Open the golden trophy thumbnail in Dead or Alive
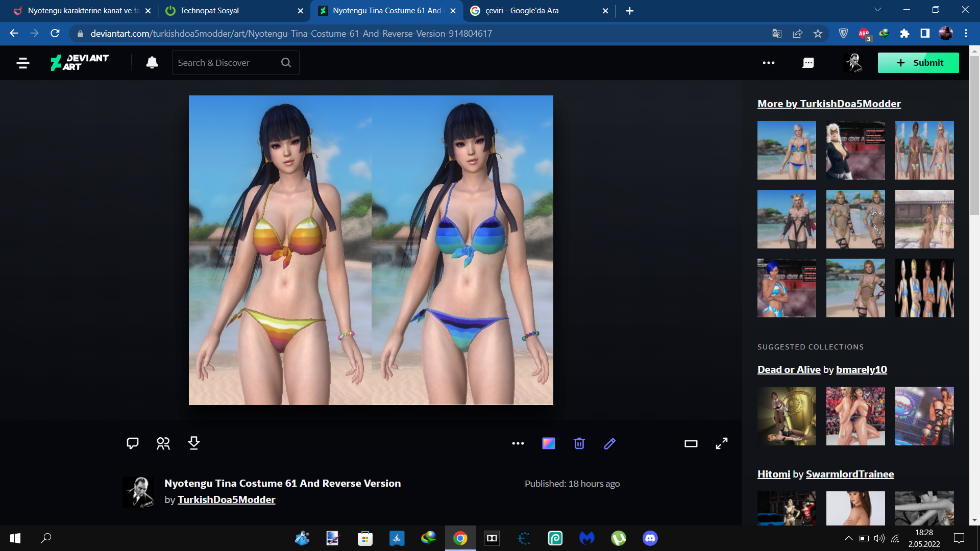The image size is (980, 551). tap(787, 416)
